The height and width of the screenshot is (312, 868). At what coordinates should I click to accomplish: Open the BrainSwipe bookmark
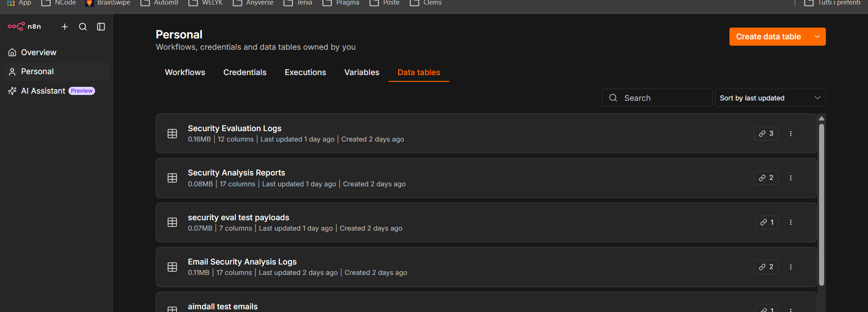point(108,3)
